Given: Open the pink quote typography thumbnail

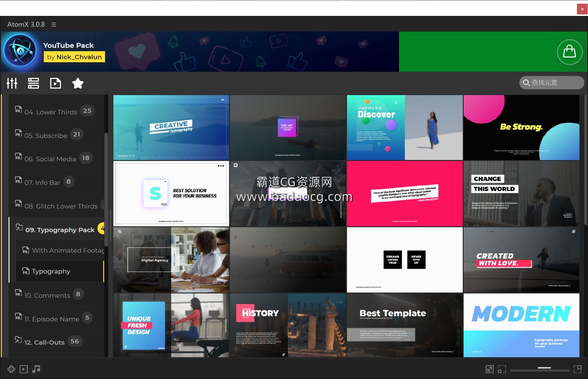Looking at the screenshot, I should click(x=405, y=193).
